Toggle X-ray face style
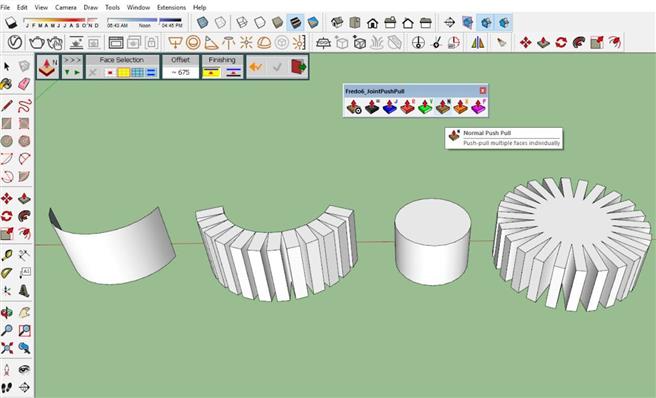 [202, 22]
